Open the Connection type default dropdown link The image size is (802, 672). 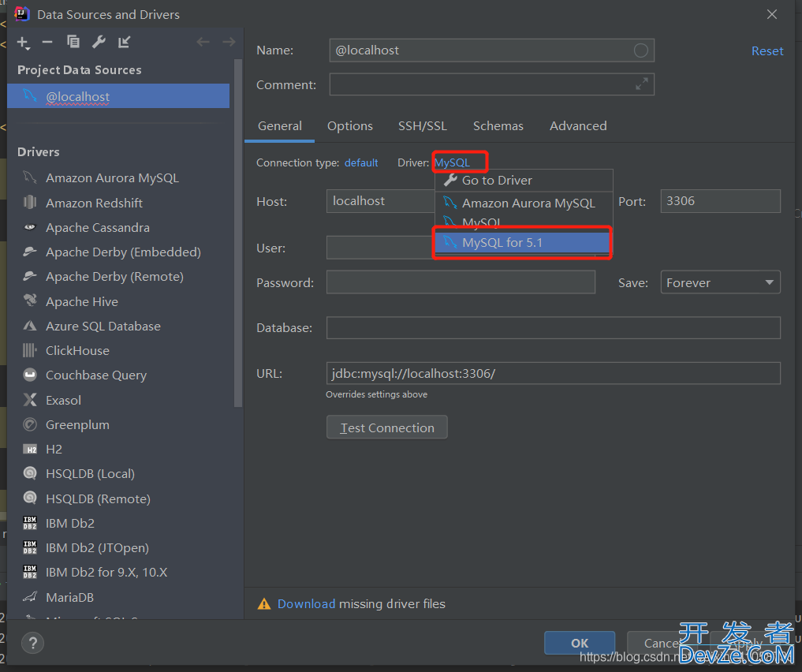(x=361, y=162)
